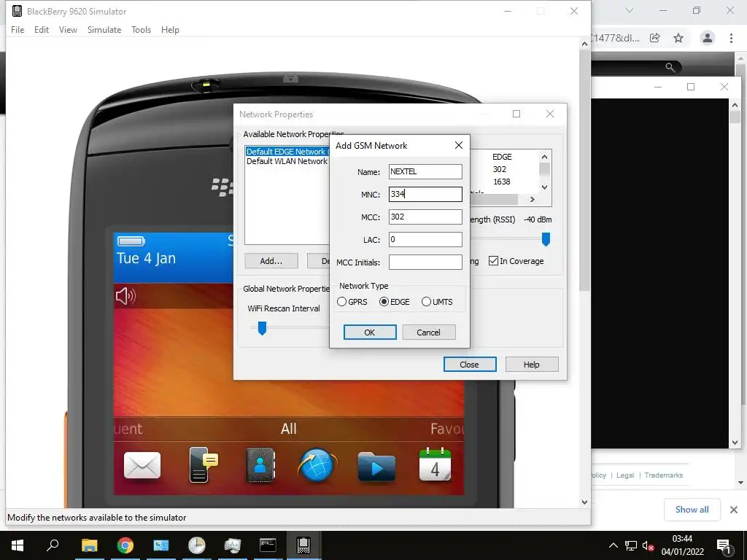Screen dimensions: 747x560
Task: Expand Chrome tab search chevron
Action: point(630,10)
